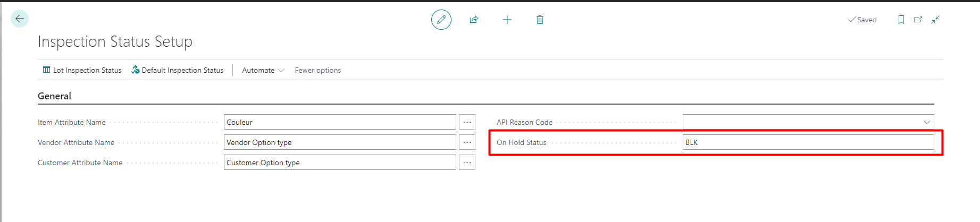Open page in a new window icon

[918, 20]
